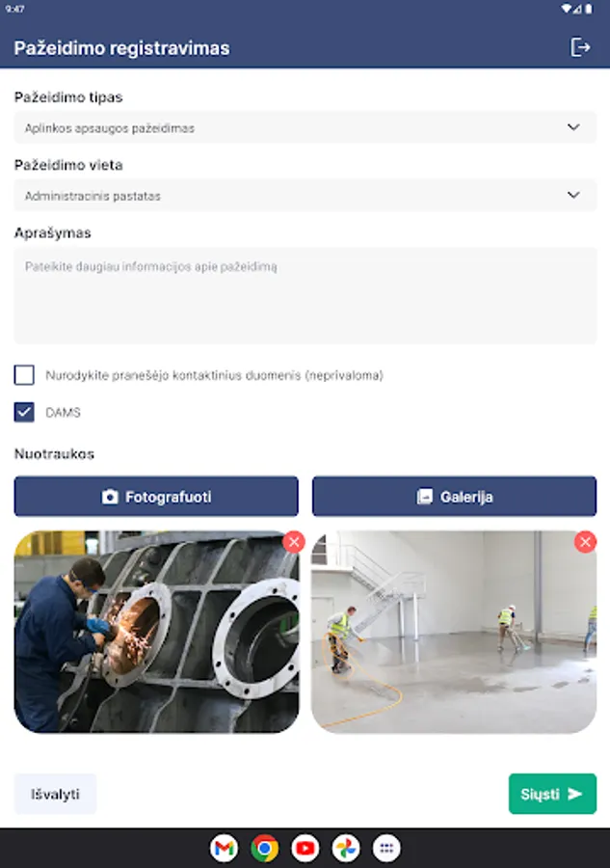Open Google Photos pinwheel icon
Viewport: 610px width, 868px height.
[346, 848]
